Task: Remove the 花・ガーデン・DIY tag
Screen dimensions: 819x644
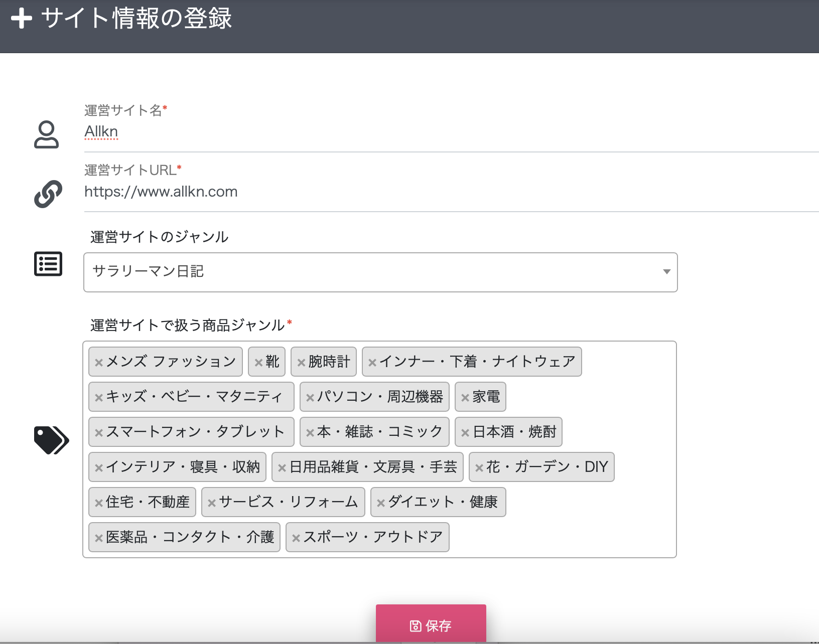Action: point(479,468)
